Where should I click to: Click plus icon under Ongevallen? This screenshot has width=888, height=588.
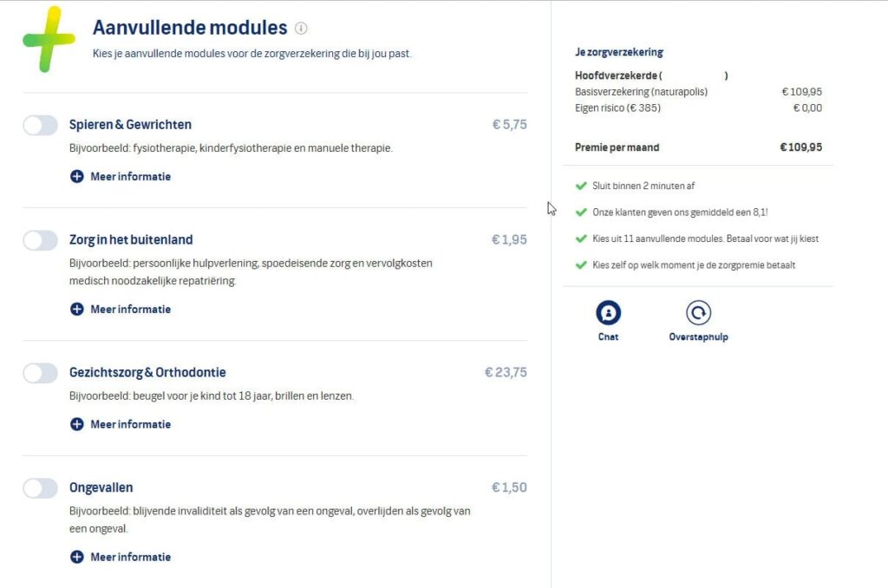[x=76, y=558]
